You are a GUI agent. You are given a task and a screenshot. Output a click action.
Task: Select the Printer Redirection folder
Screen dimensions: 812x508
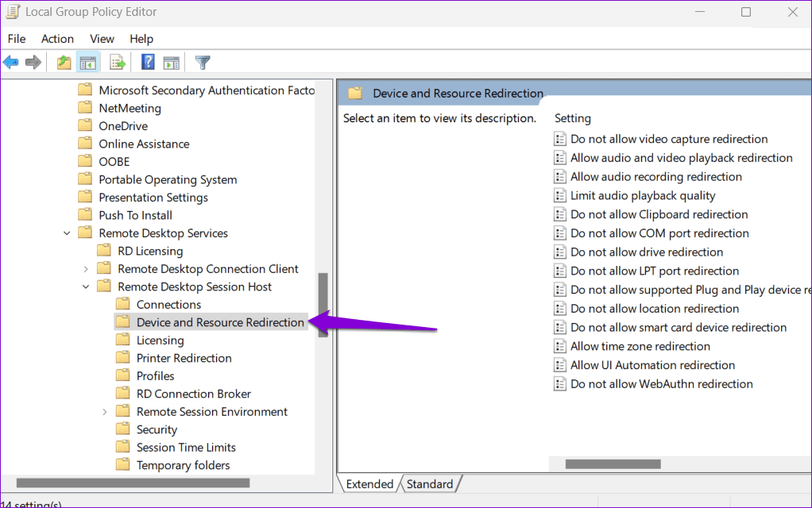click(x=184, y=358)
